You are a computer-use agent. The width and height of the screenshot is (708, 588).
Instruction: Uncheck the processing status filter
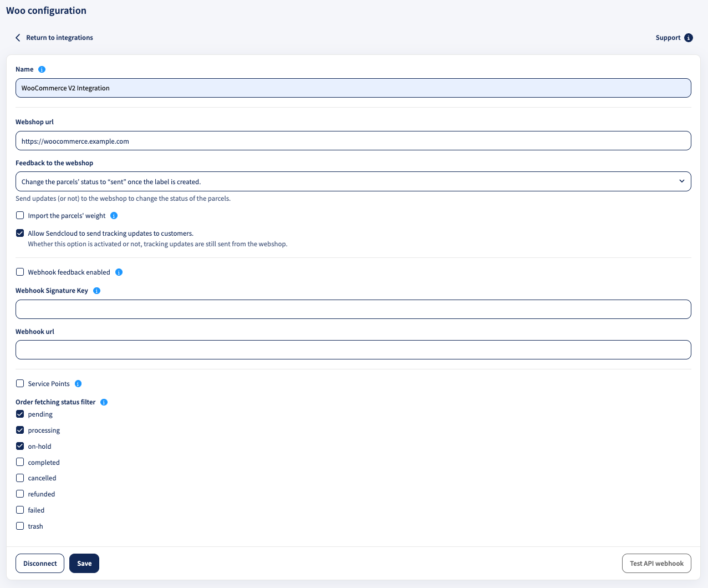point(20,430)
